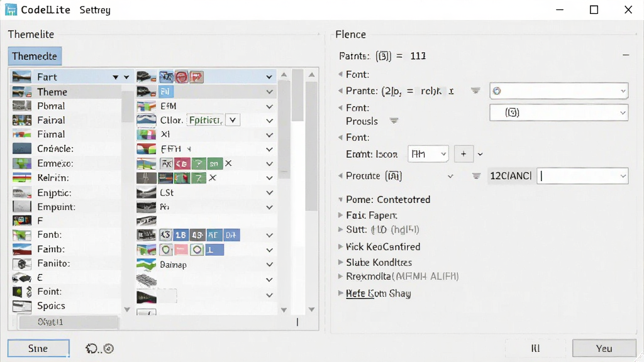Expand the Baimap row chevron
This screenshot has height=362, width=644.
pos(269,265)
